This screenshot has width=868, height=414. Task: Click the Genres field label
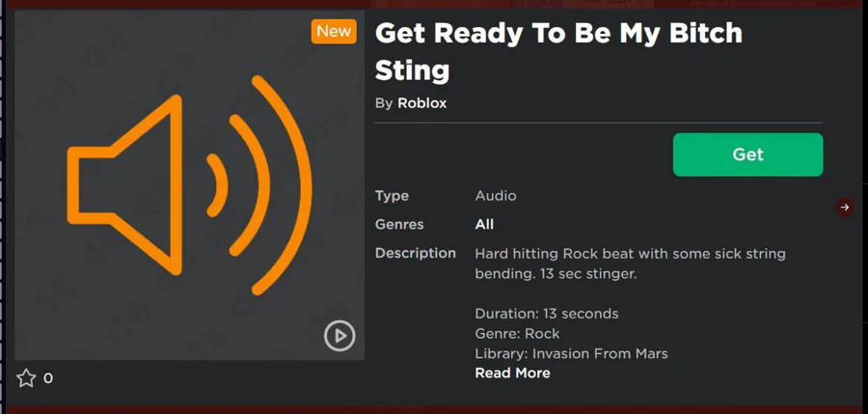point(399,225)
